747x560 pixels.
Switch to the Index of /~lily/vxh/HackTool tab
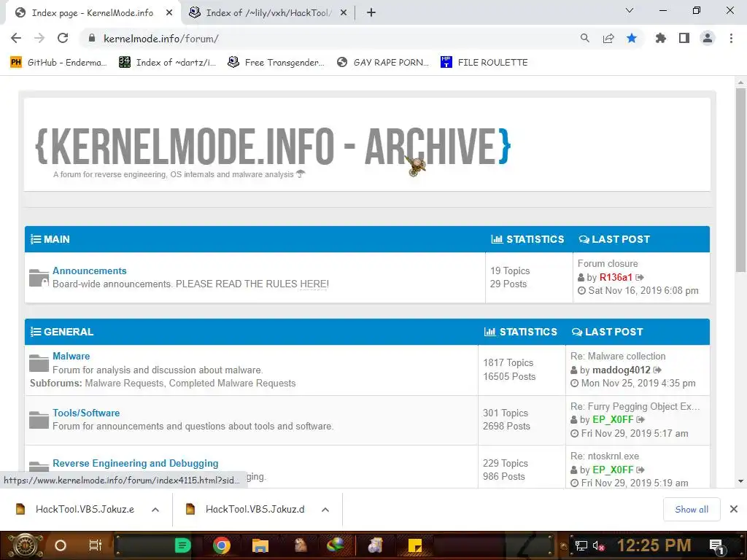pyautogui.click(x=268, y=13)
